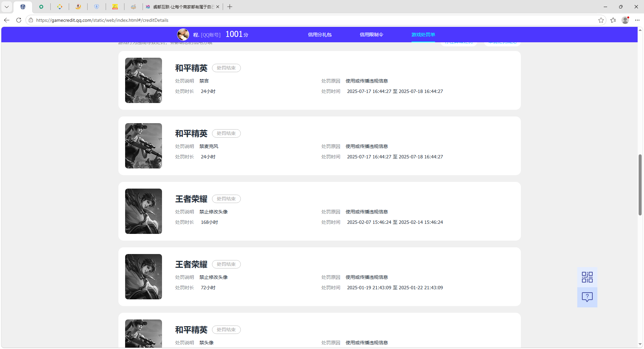This screenshot has width=644, height=349.
Task: Select the 游戏处罚单 tab
Action: click(423, 35)
